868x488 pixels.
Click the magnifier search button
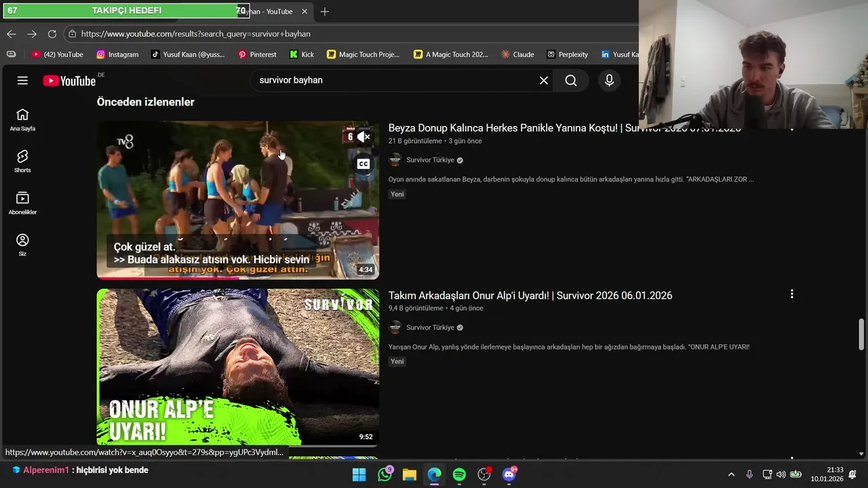[571, 81]
